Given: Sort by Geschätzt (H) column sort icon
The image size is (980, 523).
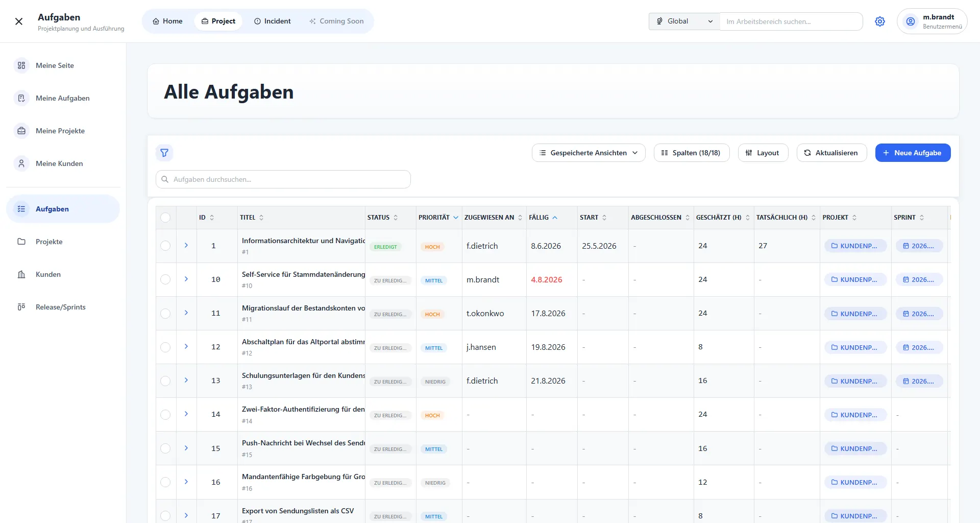Looking at the screenshot, I should [748, 218].
